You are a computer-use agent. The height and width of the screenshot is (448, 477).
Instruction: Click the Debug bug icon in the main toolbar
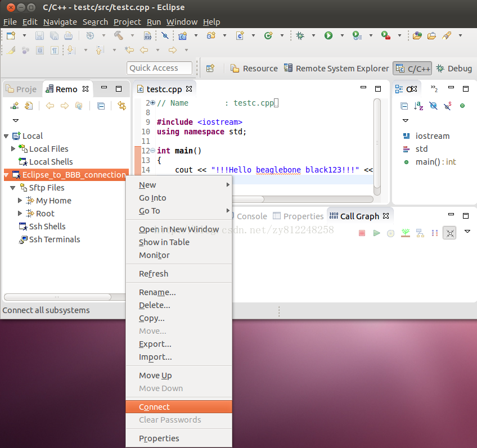[x=300, y=35]
